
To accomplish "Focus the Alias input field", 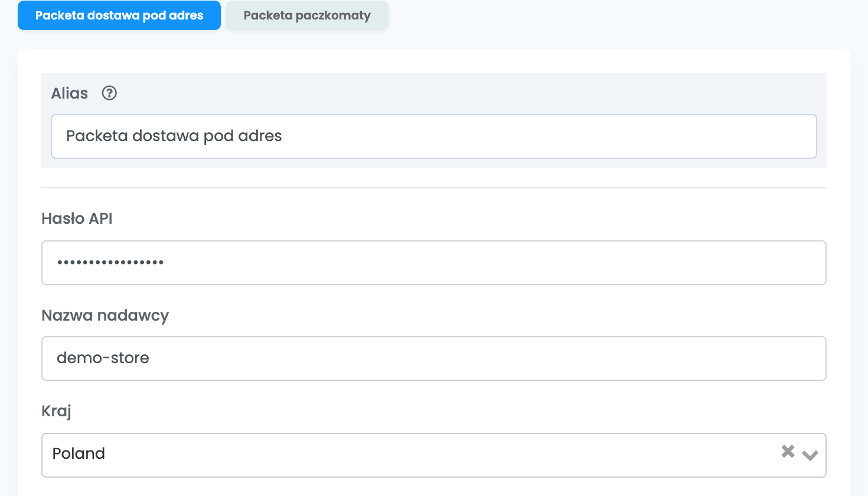I will pos(434,136).
